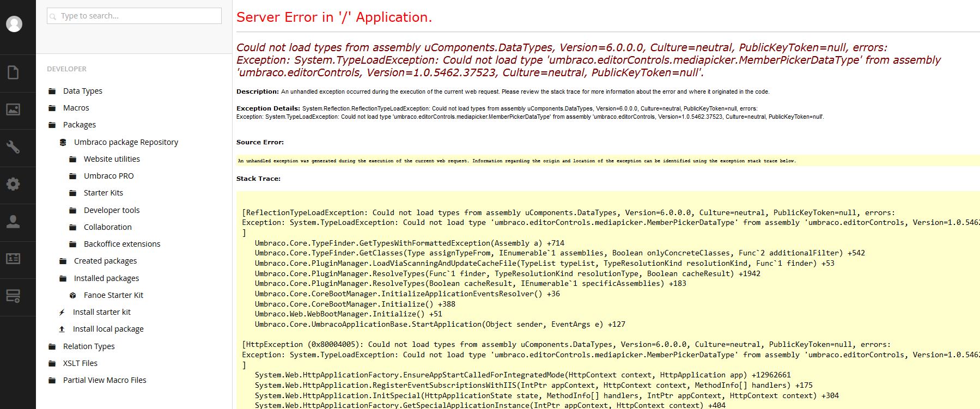Open Relation Types node
The width and height of the screenshot is (980, 409).
pos(89,346)
